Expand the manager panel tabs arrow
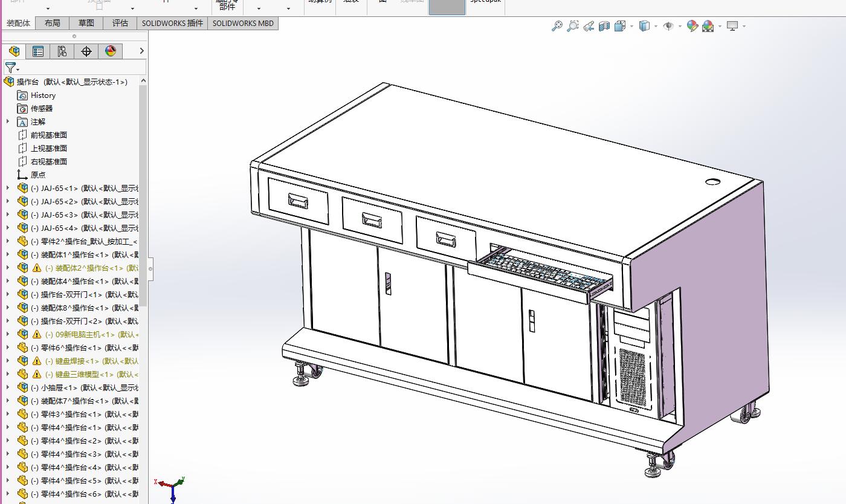846x504 pixels. point(141,51)
